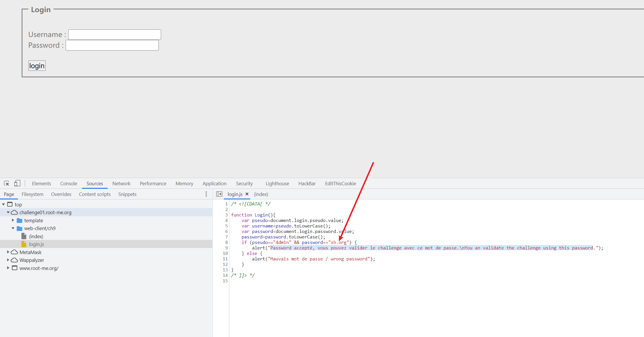Collapse the challenge01.root-me.org tree
The image size is (644, 337).
pyautogui.click(x=8, y=212)
